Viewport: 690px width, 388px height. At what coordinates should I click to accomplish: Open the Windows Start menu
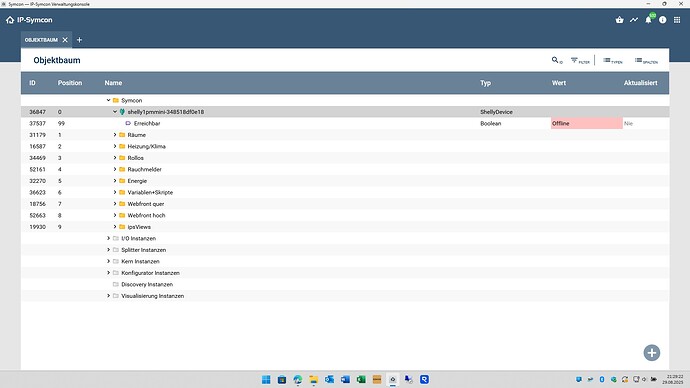266,379
